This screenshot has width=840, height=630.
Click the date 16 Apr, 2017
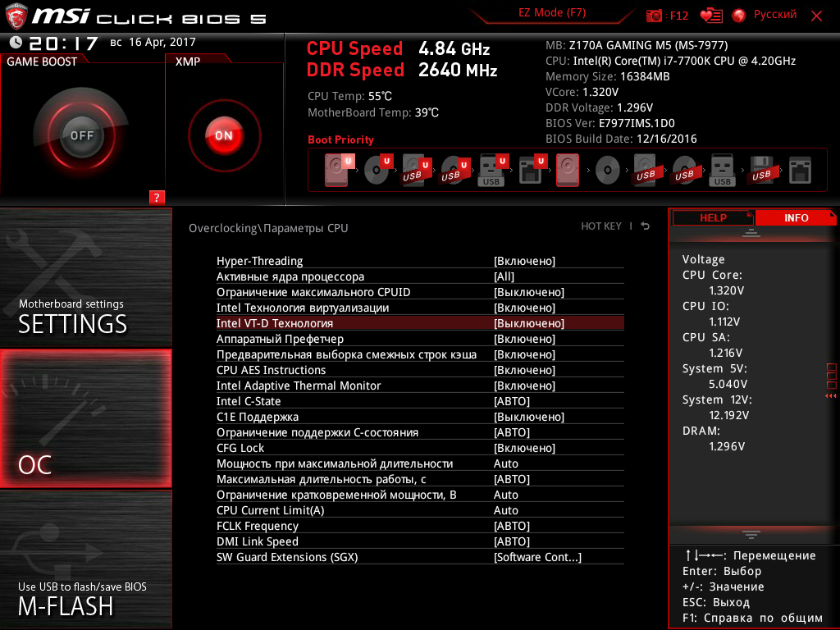click(162, 43)
